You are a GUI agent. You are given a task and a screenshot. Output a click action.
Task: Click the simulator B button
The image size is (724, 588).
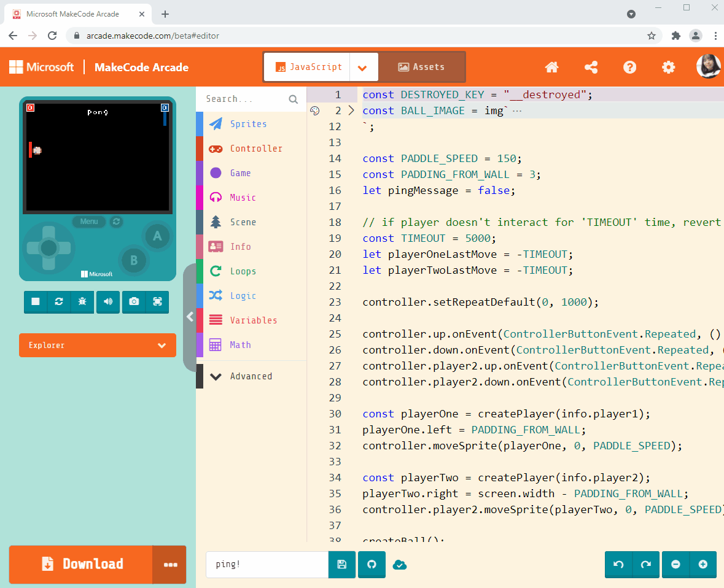pyautogui.click(x=134, y=260)
